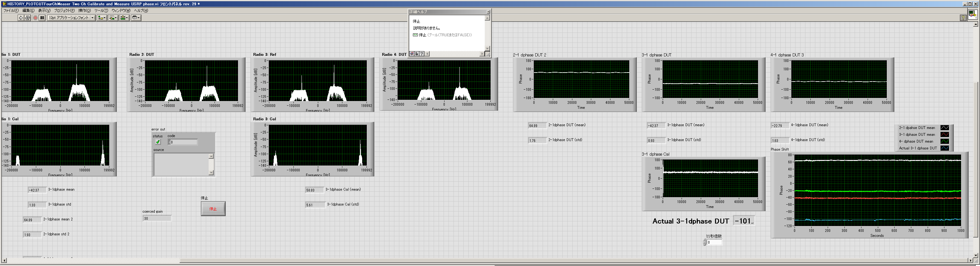Open the ファイル(F) menu
Image resolution: width=980 pixels, height=266 pixels.
11,11
